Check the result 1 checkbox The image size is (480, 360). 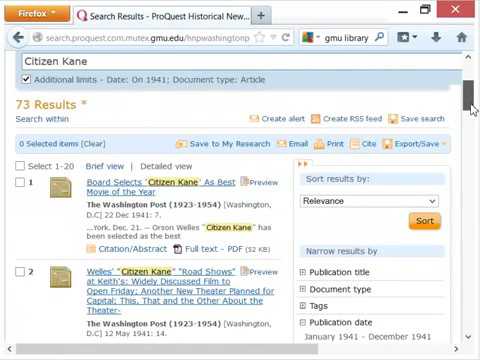coord(20,182)
